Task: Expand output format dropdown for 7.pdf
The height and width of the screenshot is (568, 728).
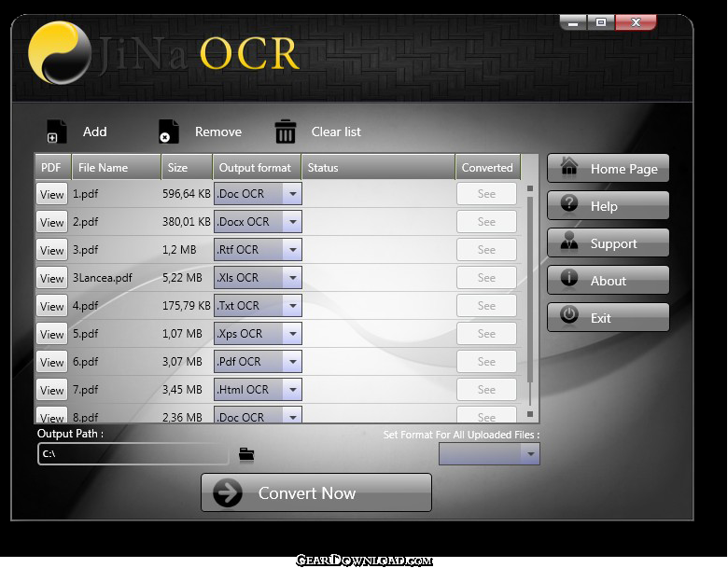Action: pos(293,390)
